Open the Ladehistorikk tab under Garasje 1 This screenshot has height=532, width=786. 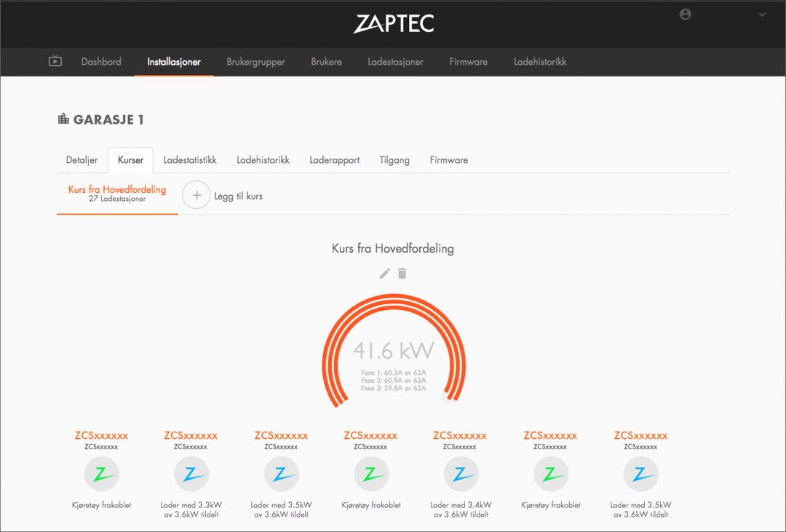pos(263,160)
